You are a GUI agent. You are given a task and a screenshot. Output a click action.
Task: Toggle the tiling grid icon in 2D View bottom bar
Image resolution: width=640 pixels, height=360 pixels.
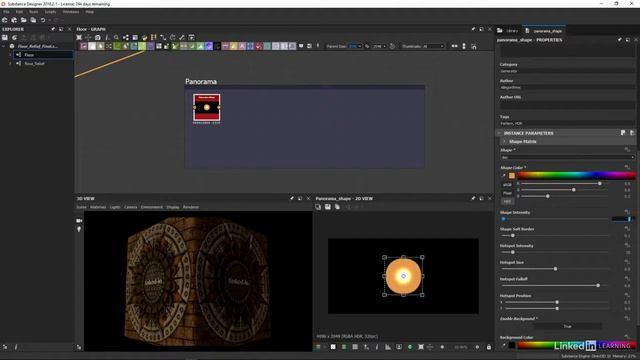(355, 347)
